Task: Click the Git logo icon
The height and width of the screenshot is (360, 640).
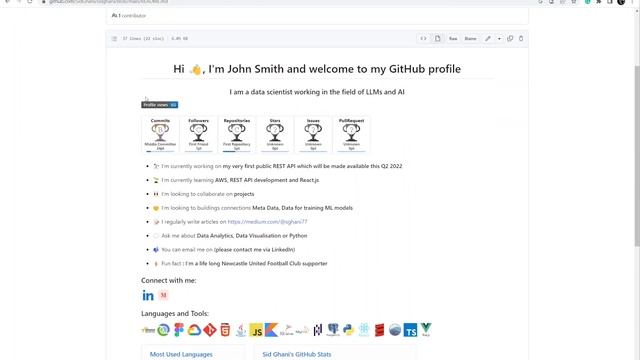Action: click(210, 330)
